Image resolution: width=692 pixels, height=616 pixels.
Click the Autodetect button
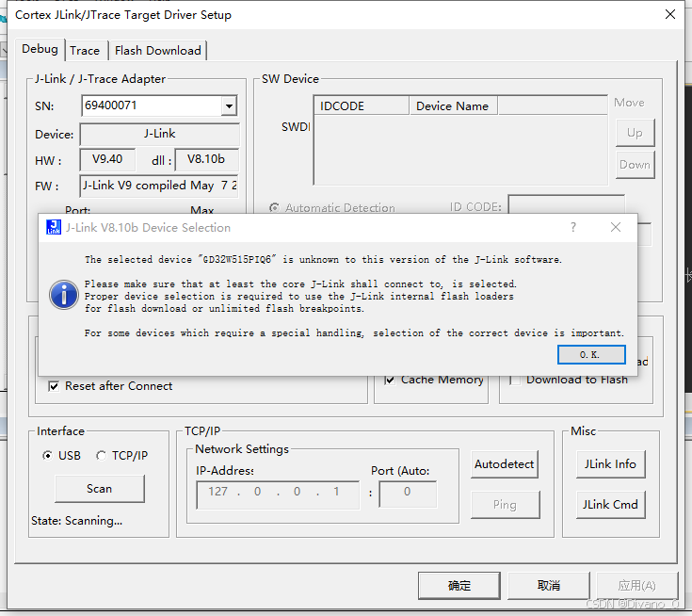[505, 464]
